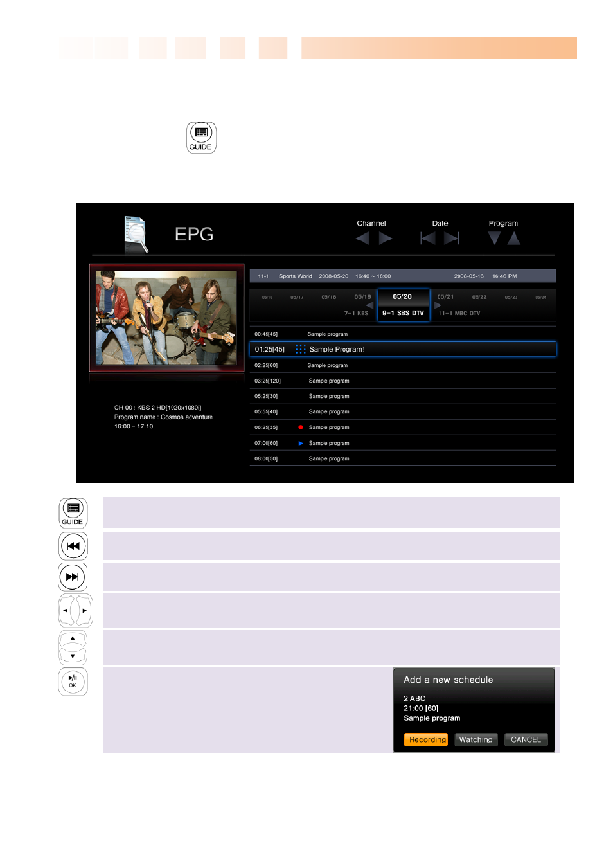
Task: Click the 2 ABC line in schedule dialog
Action: 414,698
